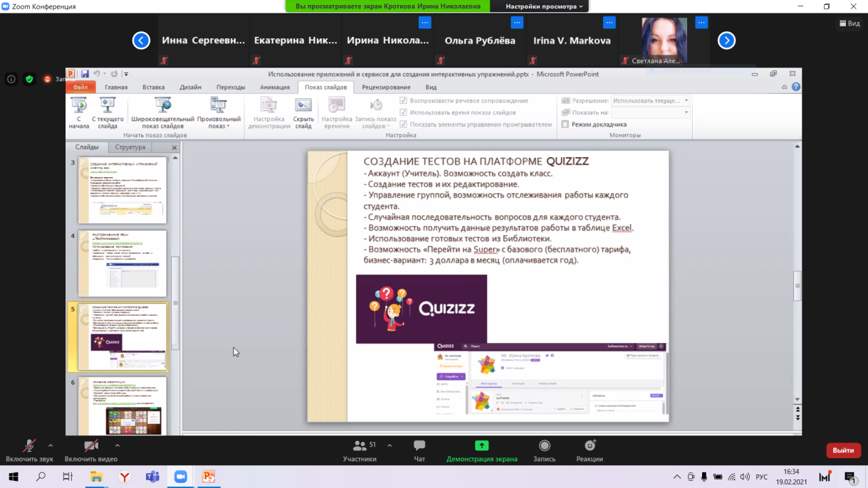Open the Показать на combo box

coord(651,112)
